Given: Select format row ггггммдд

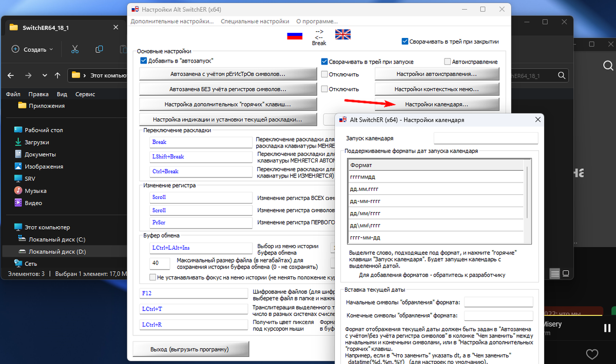Looking at the screenshot, I should click(x=436, y=176).
